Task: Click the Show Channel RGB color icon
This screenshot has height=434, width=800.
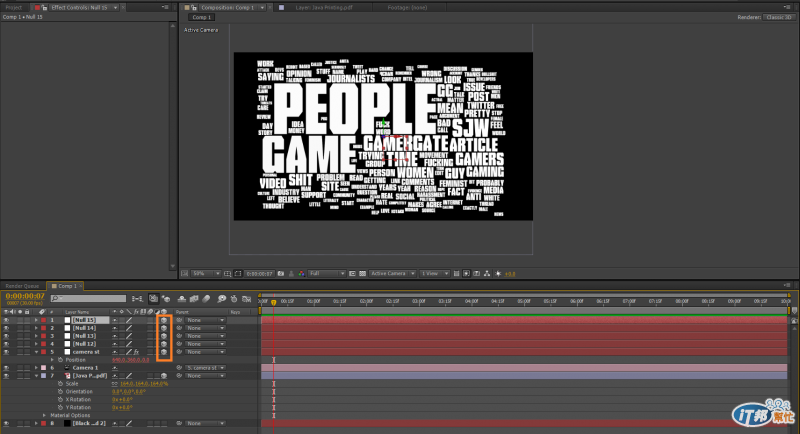Action: click(x=302, y=274)
